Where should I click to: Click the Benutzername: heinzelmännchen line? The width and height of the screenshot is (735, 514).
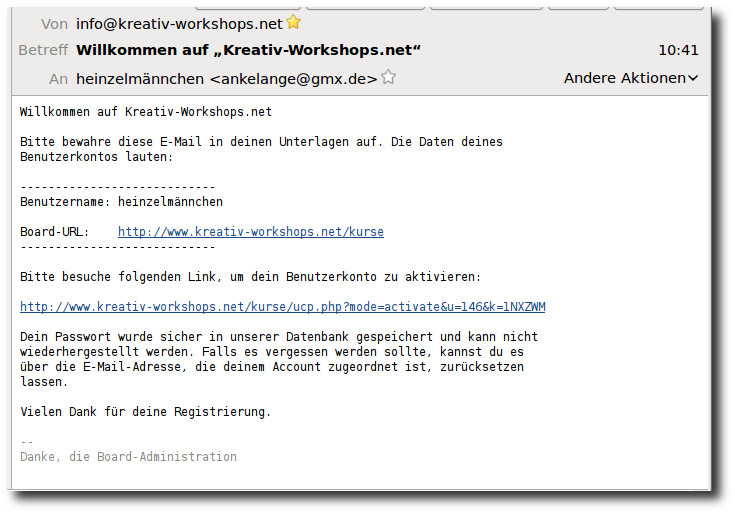point(121,202)
